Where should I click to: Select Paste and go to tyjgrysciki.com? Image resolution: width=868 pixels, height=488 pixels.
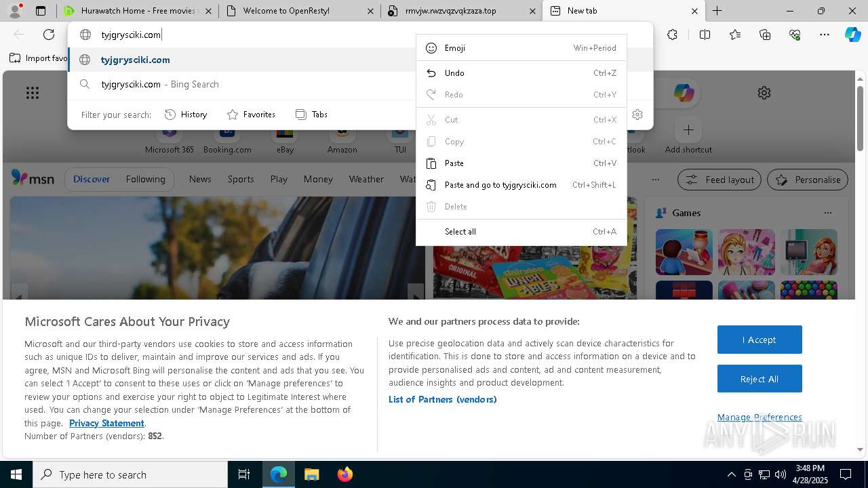(521, 185)
